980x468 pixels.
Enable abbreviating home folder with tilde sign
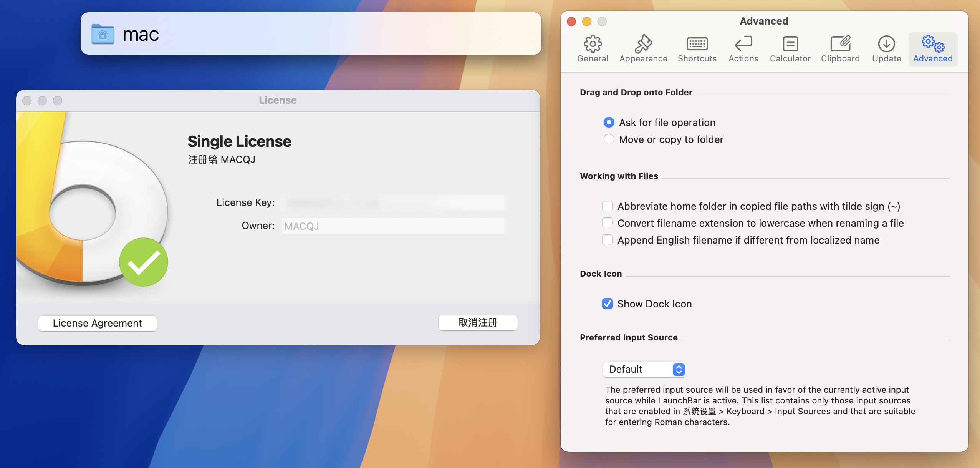[607, 206]
